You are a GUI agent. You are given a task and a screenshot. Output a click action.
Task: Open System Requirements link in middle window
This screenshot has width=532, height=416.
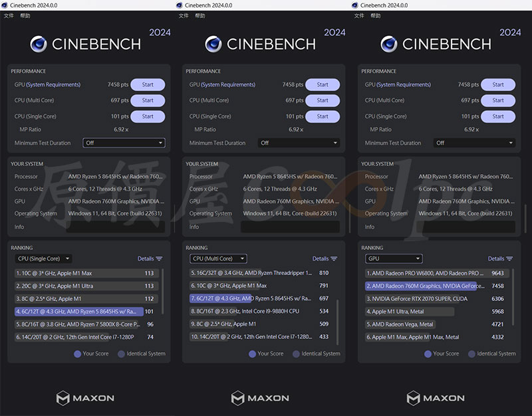[x=228, y=85]
